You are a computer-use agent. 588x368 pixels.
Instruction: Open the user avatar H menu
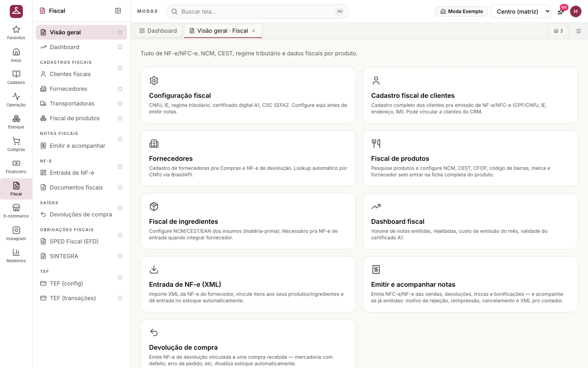click(575, 11)
